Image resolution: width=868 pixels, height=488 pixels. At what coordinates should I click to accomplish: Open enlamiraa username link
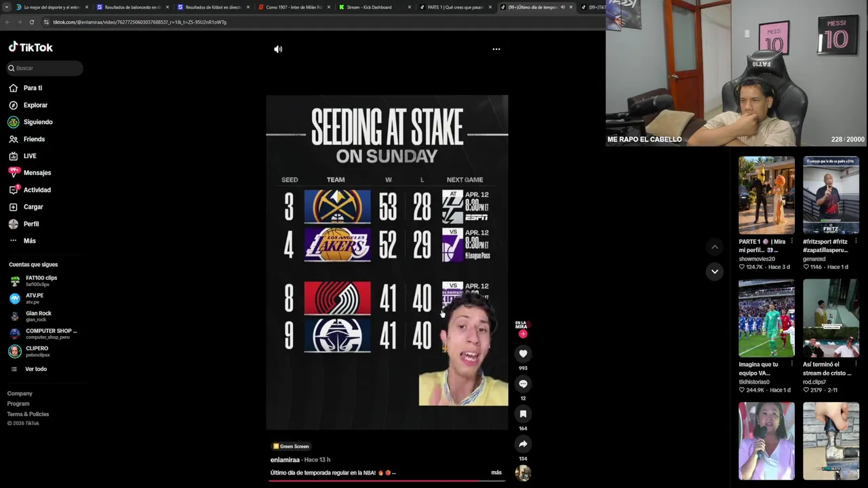point(285,460)
